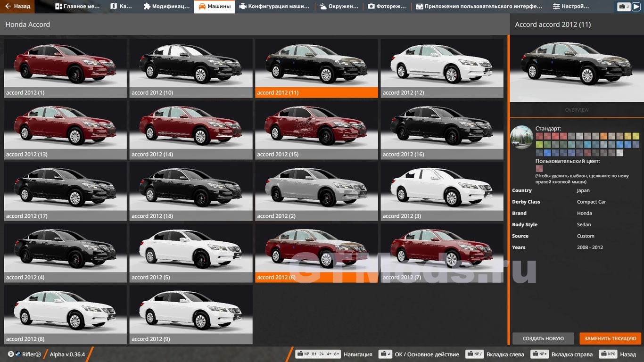
Task: Select the damaged accord 2012 (15) car
Action: tap(316, 130)
